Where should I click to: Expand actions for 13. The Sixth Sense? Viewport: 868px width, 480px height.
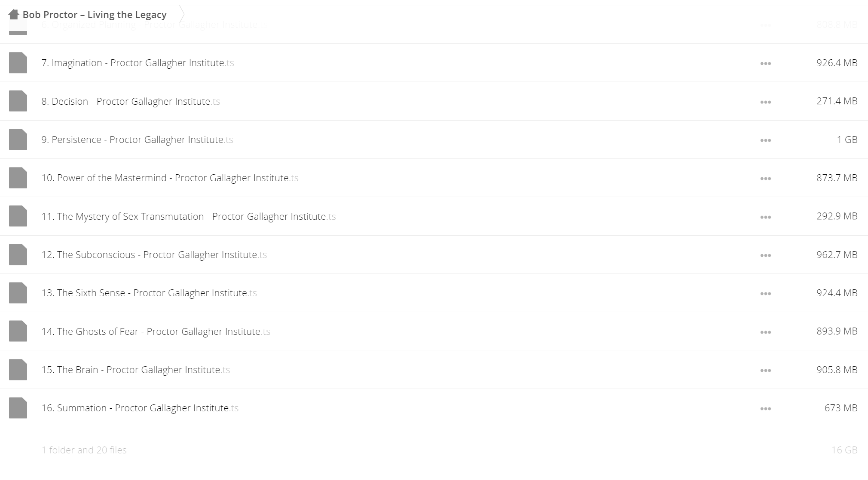pos(765,294)
